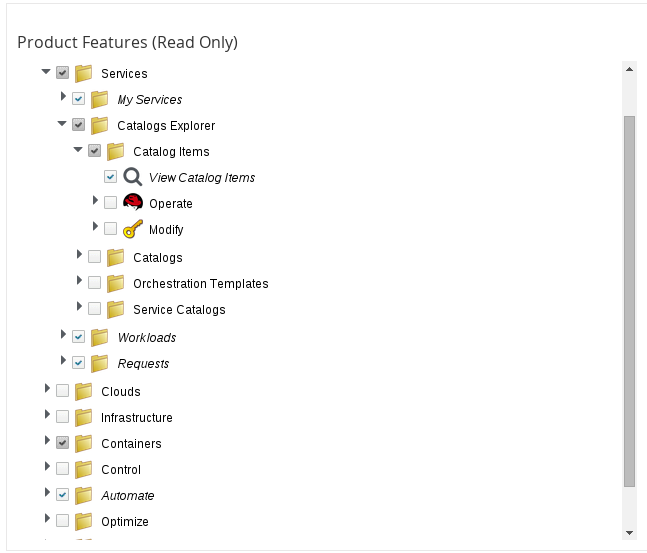The width and height of the screenshot is (647, 553).
Task: Click the Requests label
Action: coord(143,364)
